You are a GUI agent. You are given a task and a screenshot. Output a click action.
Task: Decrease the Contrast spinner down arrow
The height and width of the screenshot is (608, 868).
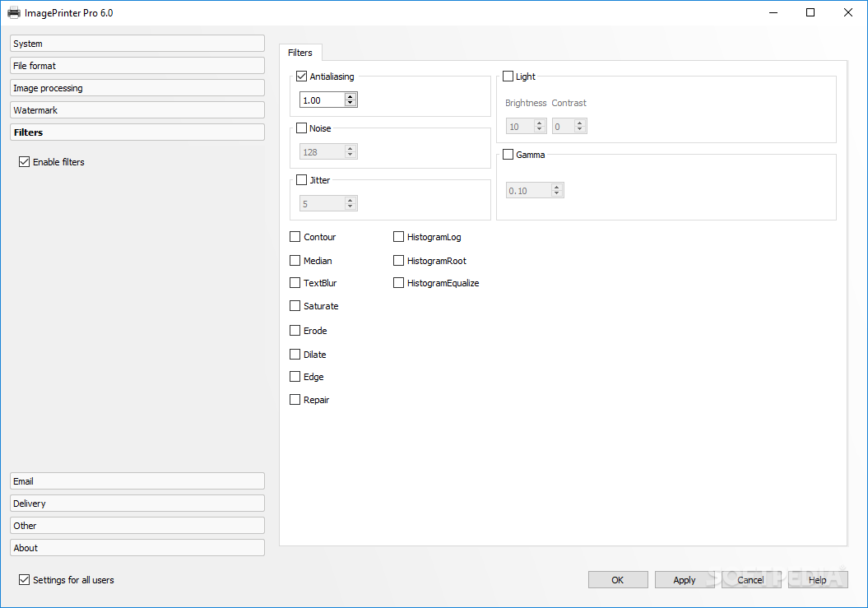[580, 129]
